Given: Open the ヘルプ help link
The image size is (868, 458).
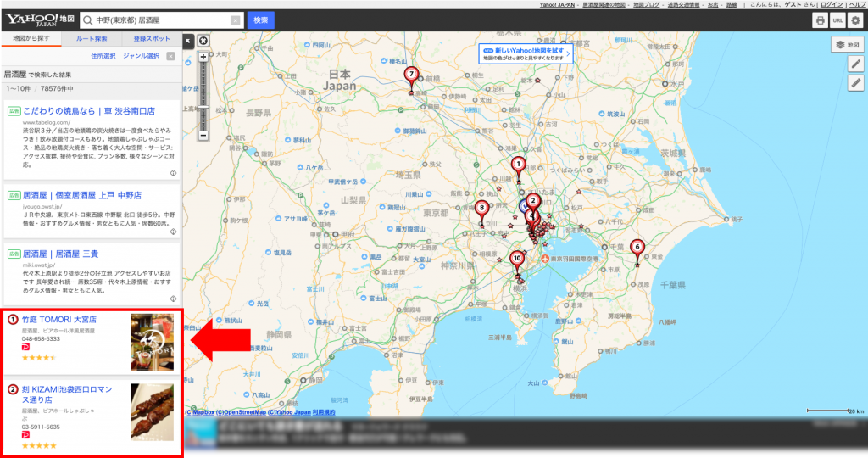Looking at the screenshot, I should pos(858,4).
